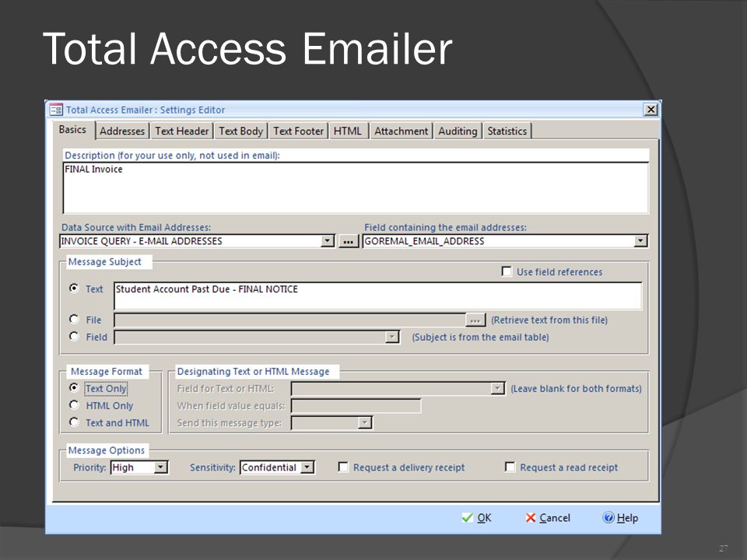Screen dimensions: 747x560
Task: Go to the HTML tab
Action: pos(348,131)
